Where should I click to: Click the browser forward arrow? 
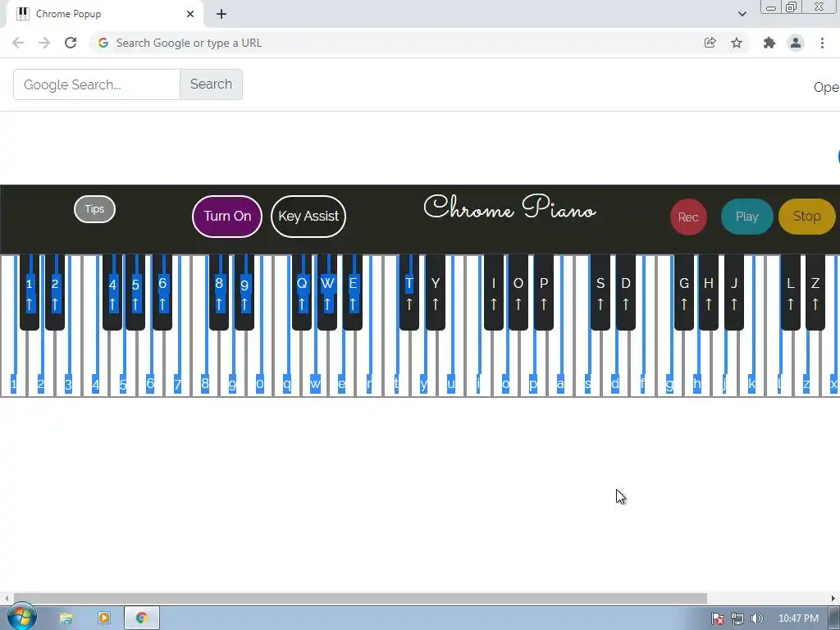(44, 43)
